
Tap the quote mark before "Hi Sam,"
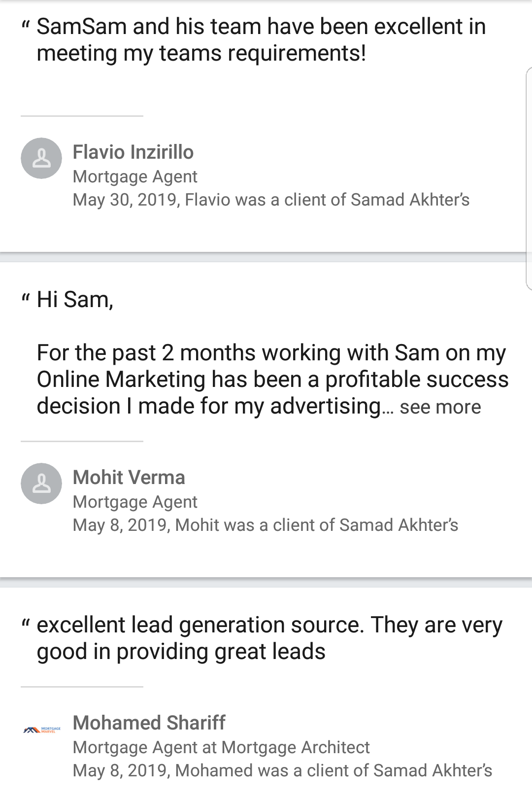tap(26, 298)
